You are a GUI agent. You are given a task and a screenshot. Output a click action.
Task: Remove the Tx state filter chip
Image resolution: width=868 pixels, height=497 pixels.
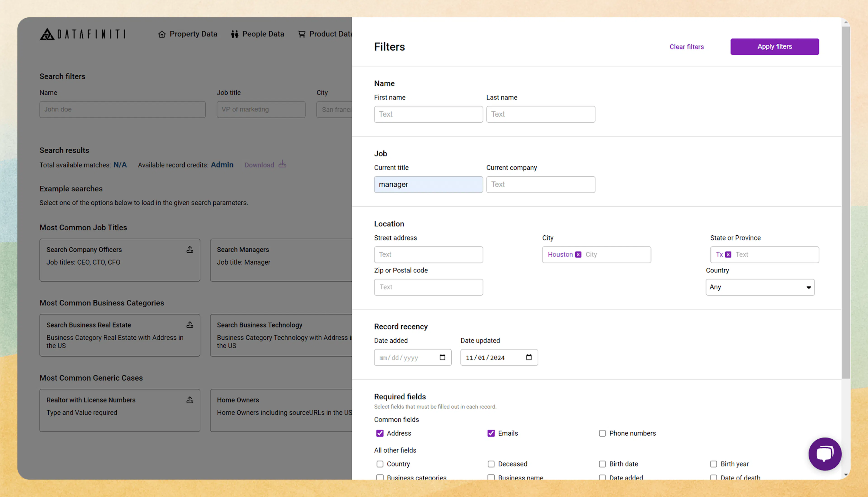pyautogui.click(x=728, y=254)
